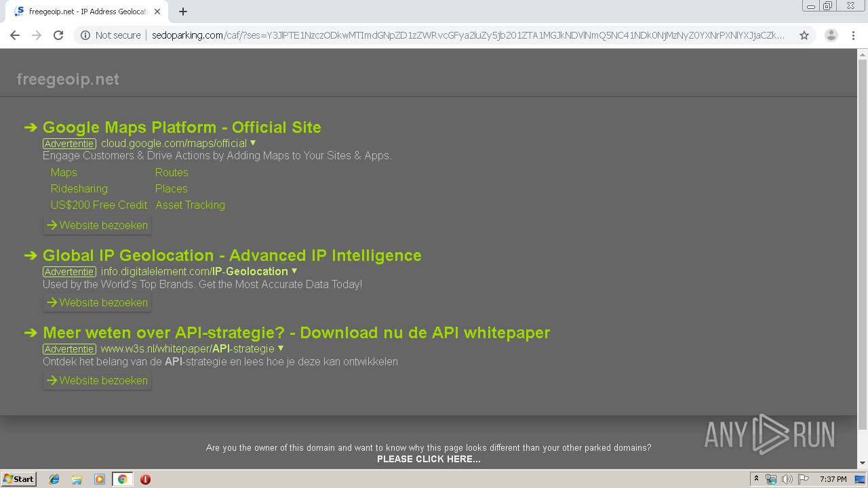Click the scrollbar down arrow
This screenshot has height=488, width=868.
[863, 464]
